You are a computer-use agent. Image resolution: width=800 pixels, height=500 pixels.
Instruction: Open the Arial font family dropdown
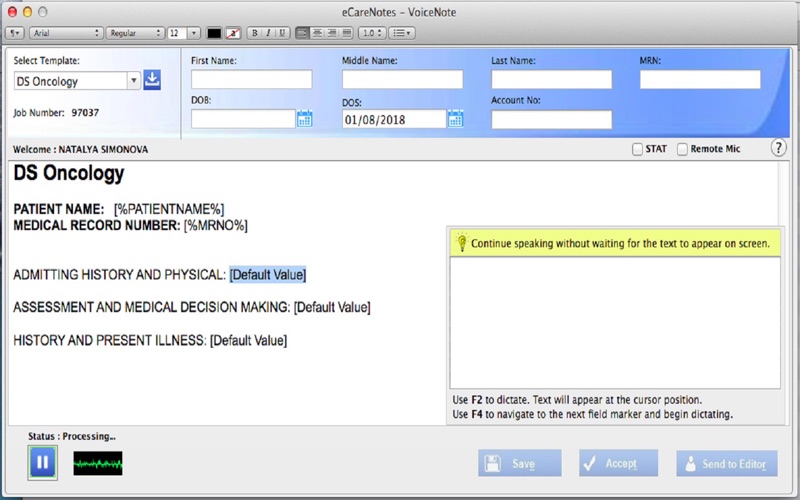pos(66,33)
